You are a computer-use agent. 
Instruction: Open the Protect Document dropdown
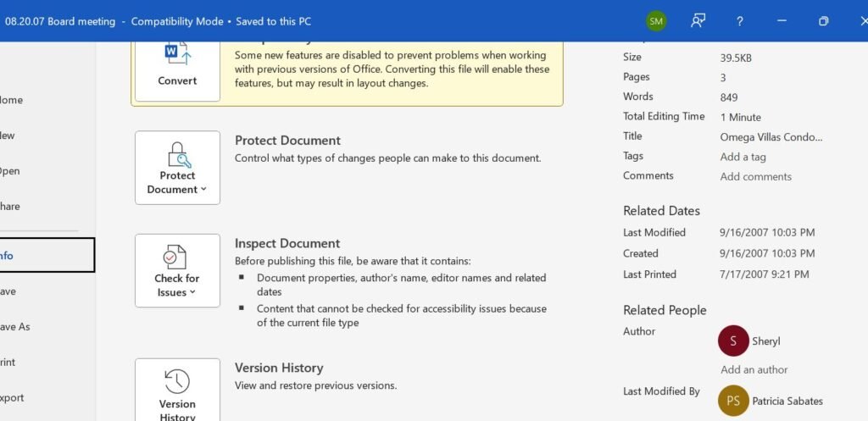coord(177,168)
